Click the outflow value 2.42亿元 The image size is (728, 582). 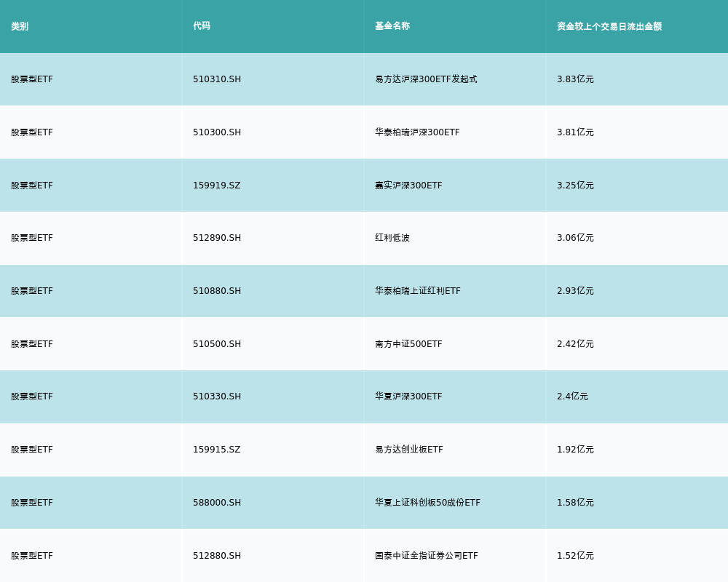[x=575, y=344]
